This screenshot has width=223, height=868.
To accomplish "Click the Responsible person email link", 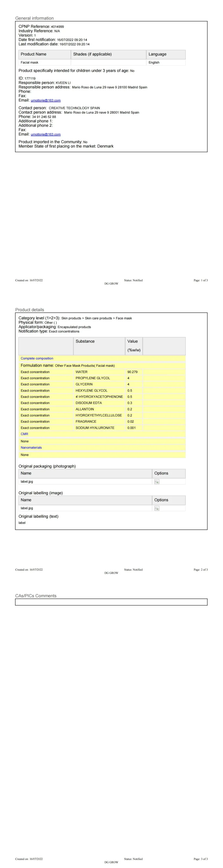I will tap(45, 100).
